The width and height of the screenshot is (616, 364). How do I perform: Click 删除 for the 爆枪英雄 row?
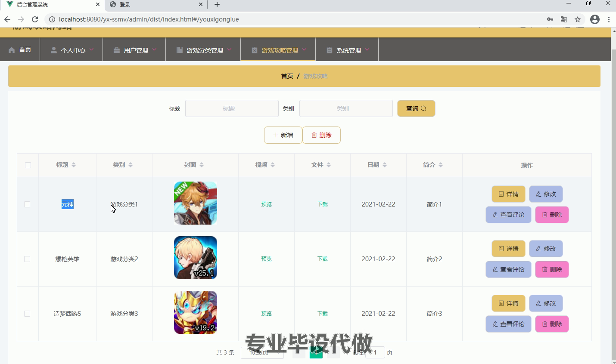pyautogui.click(x=552, y=269)
